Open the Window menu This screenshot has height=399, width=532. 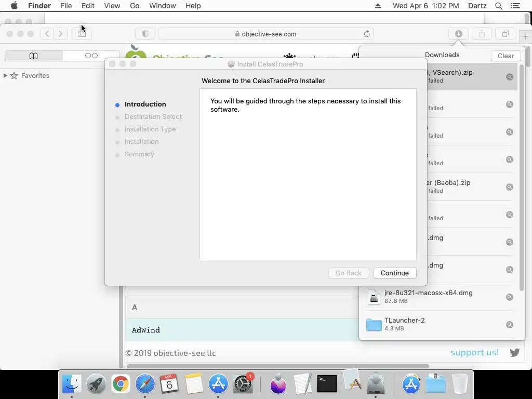[163, 6]
